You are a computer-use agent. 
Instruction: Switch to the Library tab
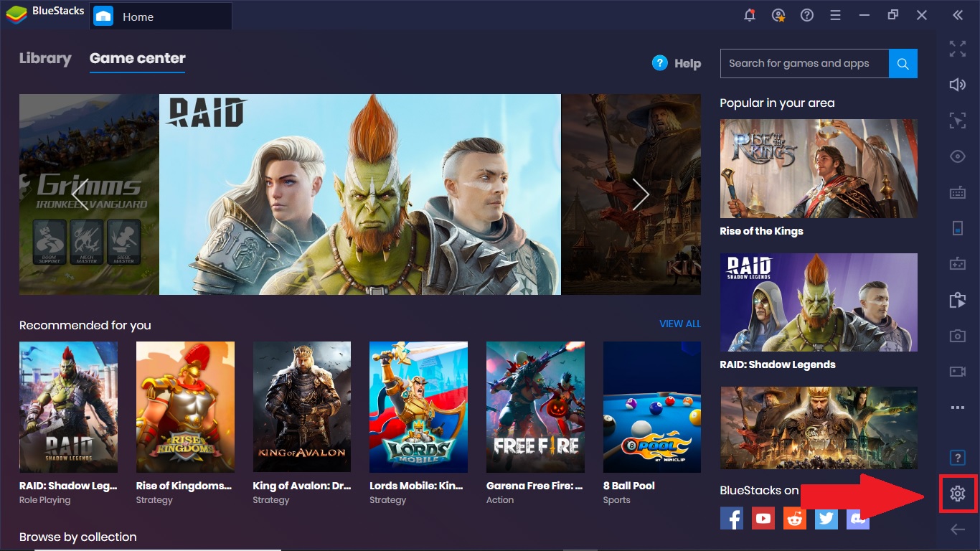[45, 59]
